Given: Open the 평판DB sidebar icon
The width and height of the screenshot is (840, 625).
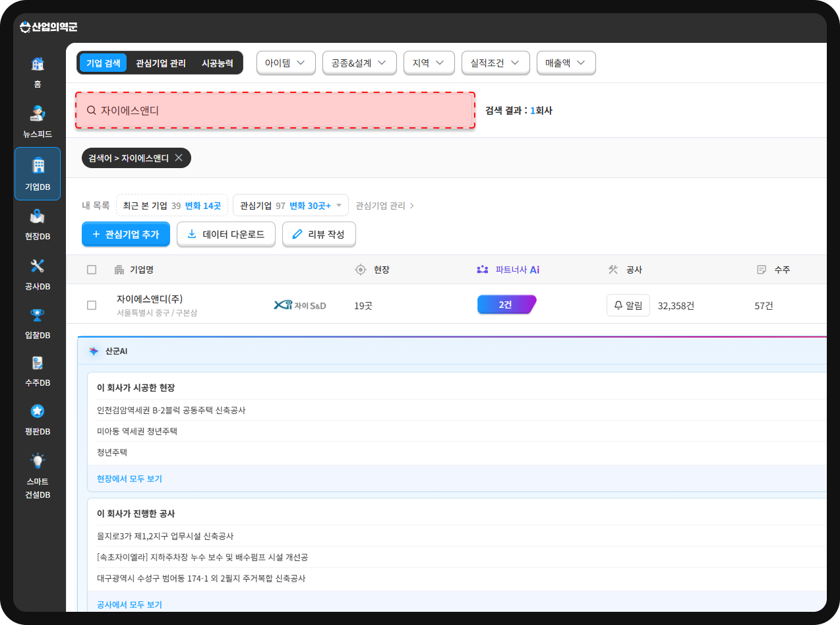Looking at the screenshot, I should pyautogui.click(x=38, y=411).
